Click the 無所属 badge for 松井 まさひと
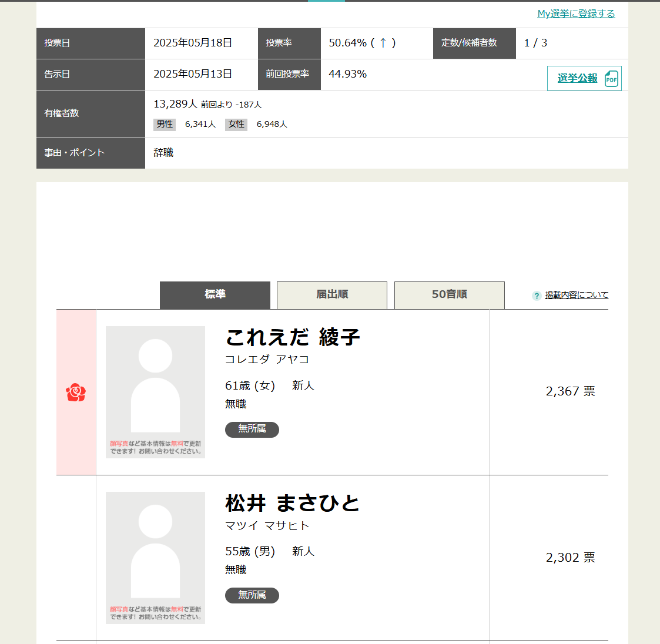The height and width of the screenshot is (644, 660). (252, 595)
